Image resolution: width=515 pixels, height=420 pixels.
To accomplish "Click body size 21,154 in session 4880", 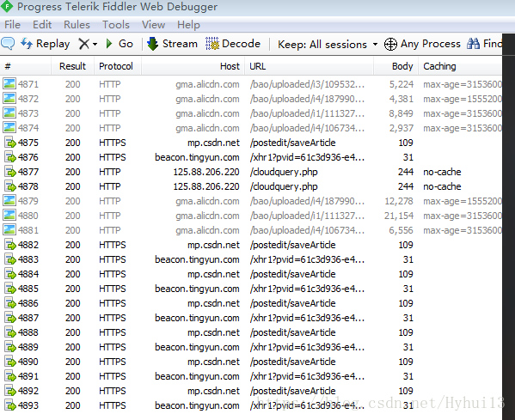I will click(x=399, y=216).
